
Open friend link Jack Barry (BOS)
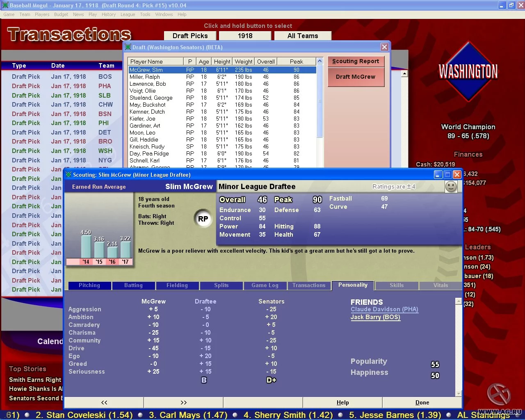(375, 317)
